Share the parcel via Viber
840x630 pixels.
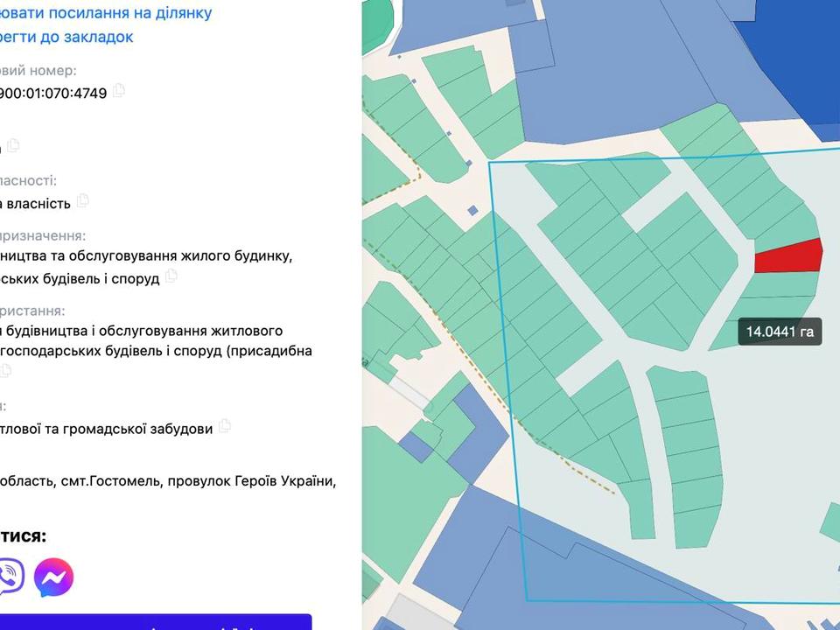9,577
